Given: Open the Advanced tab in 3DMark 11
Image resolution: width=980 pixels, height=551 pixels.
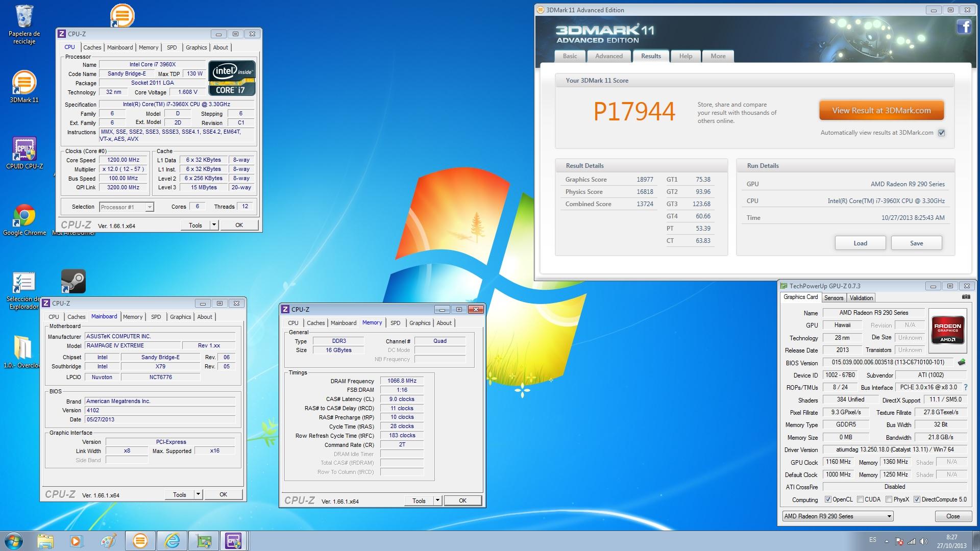Looking at the screenshot, I should tap(608, 56).
